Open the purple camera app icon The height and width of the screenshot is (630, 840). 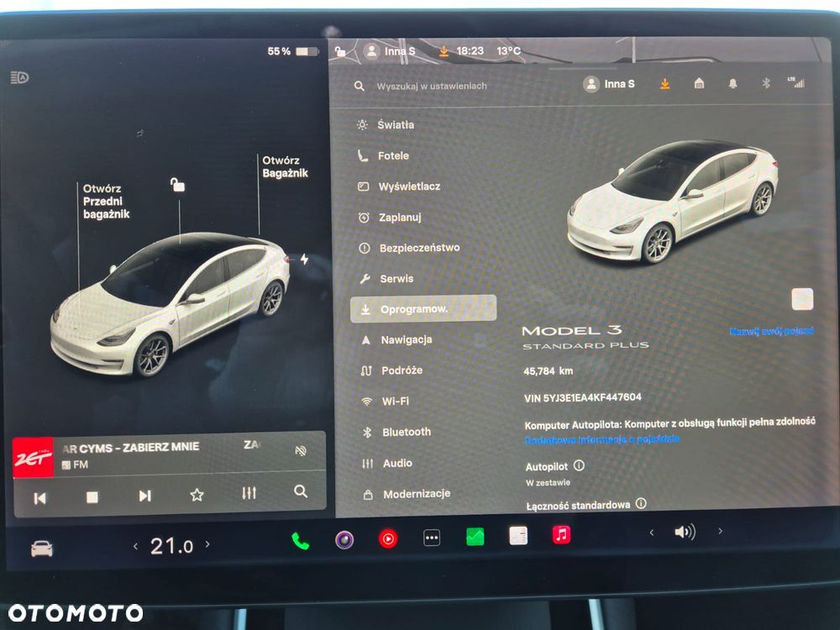coord(344,539)
